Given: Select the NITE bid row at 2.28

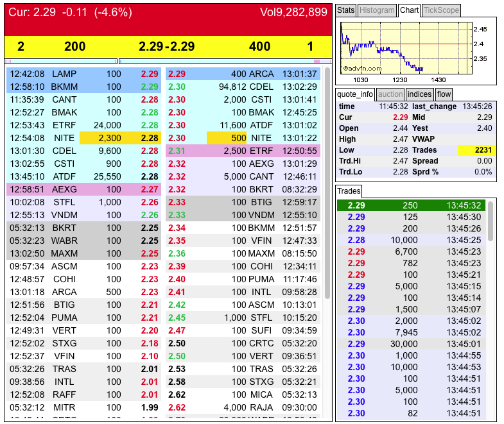Looking at the screenshot, I should [84, 138].
